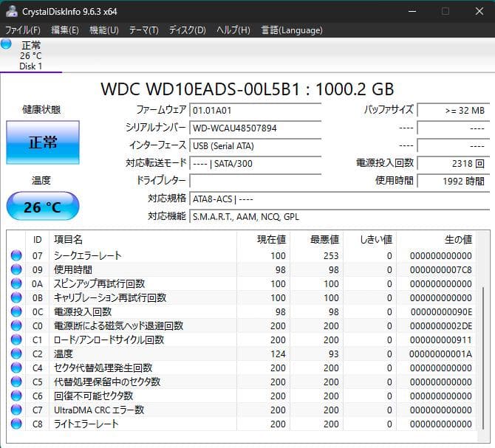Select the row name UltraDMA CRC エラー数
The height and width of the screenshot is (448, 495).
coord(99,410)
